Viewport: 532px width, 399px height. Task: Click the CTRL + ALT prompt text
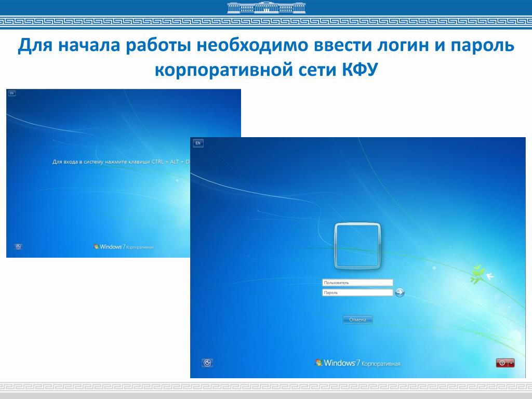pos(121,162)
